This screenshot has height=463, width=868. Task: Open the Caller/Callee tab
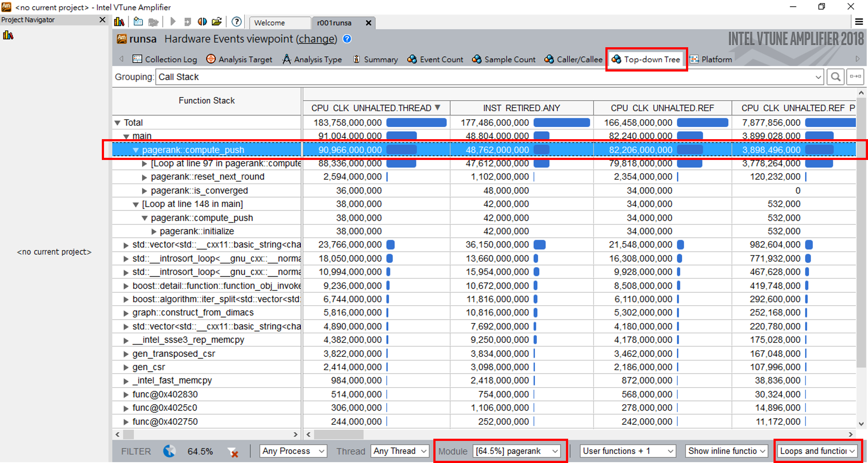click(574, 59)
